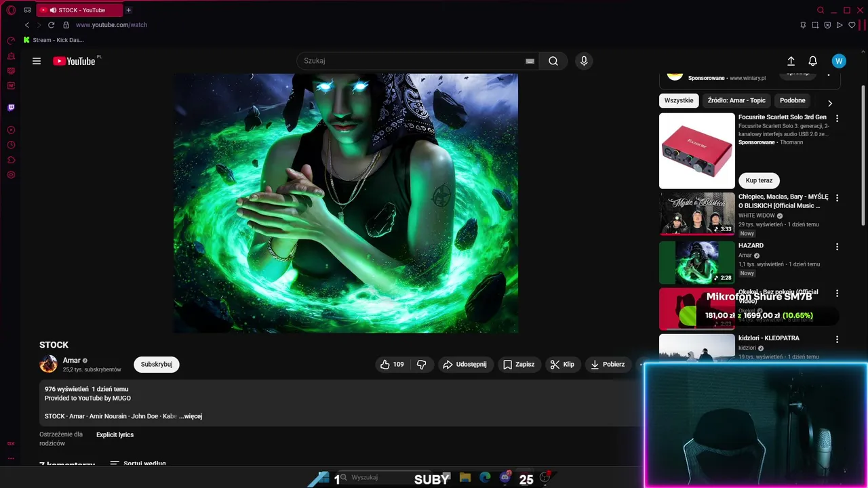Click the YouTube search magnifier button
Screen dimensions: 868x488
tap(553, 61)
